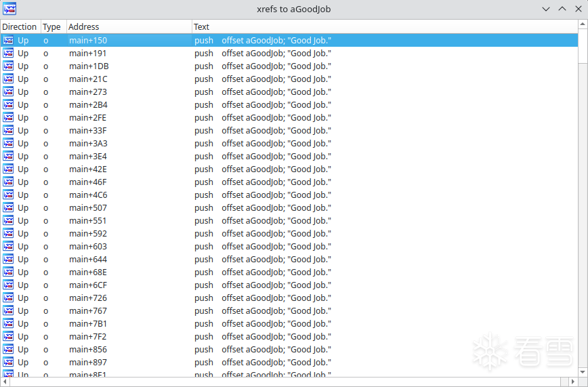Click the xref icon in row main+191
This screenshot has width=588, height=387.
click(8, 53)
